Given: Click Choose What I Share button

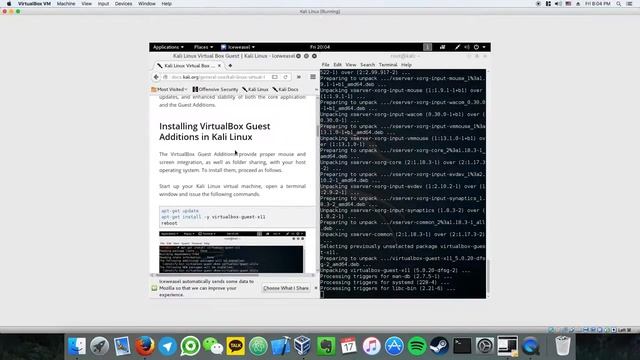Looking at the screenshot, I should [x=286, y=288].
